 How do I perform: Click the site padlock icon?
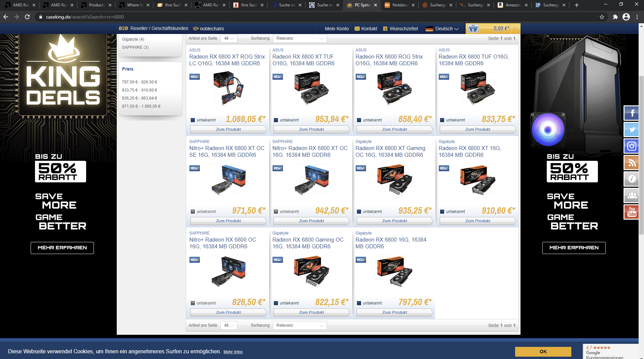tap(41, 17)
